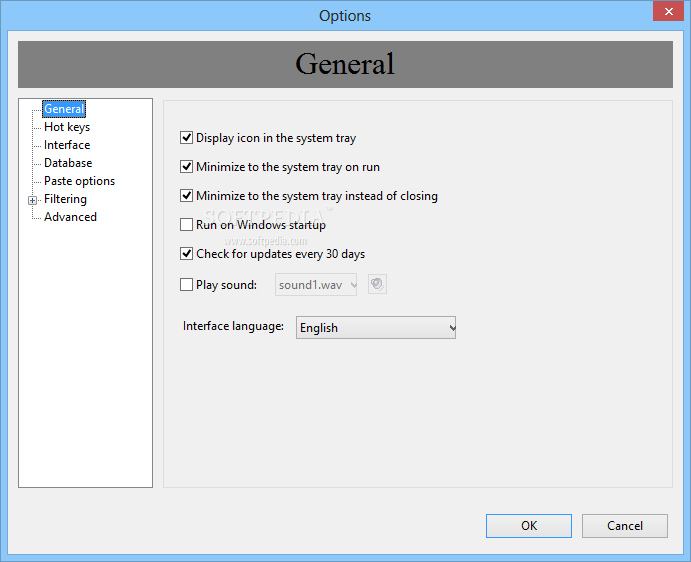Image resolution: width=691 pixels, height=562 pixels.
Task: Click the sound preview icon button
Action: pyautogui.click(x=377, y=285)
